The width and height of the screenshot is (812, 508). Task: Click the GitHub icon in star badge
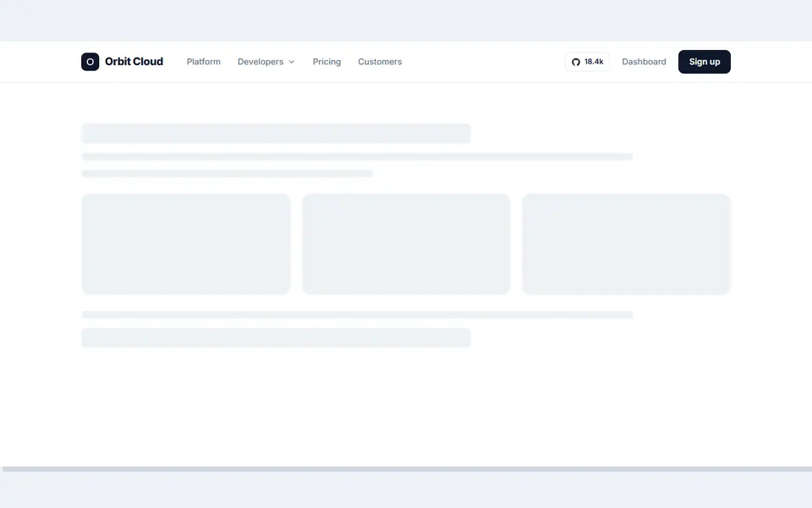576,62
